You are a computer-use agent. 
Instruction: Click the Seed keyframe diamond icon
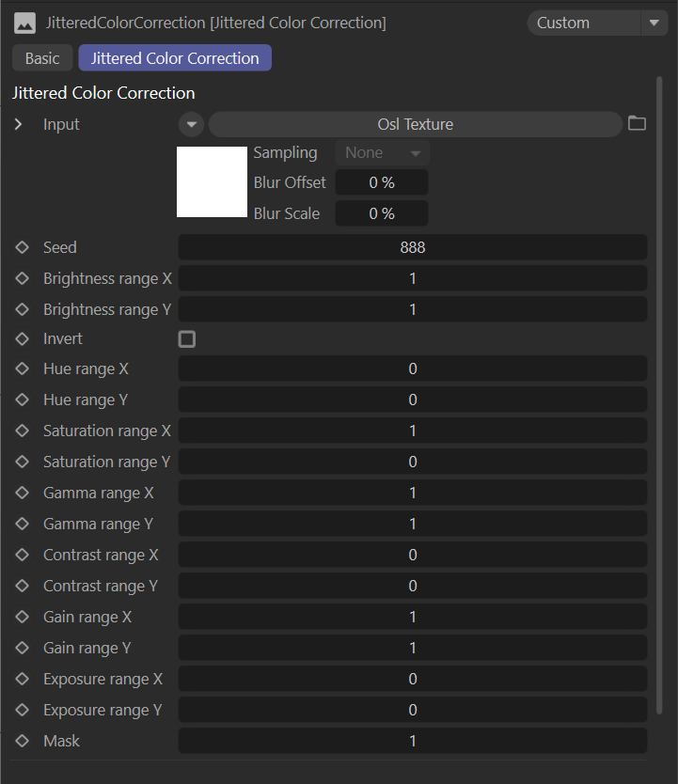23,247
